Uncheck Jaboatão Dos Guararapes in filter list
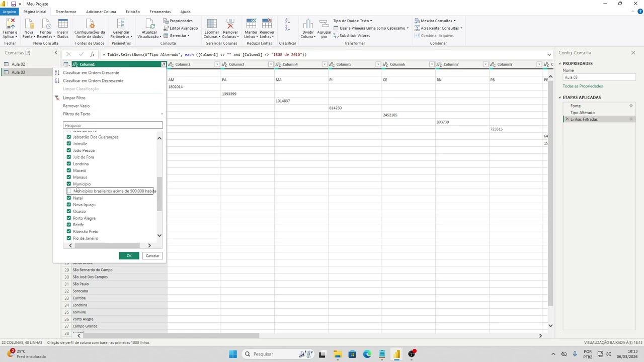Viewport: 644px width, 362px height. point(69,137)
